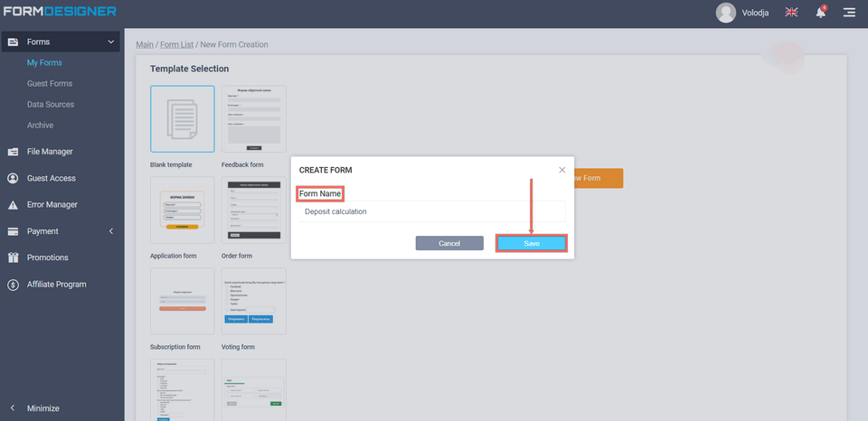Click the Guest Access sidebar icon
Viewport: 868px width, 421px height.
pos(14,178)
